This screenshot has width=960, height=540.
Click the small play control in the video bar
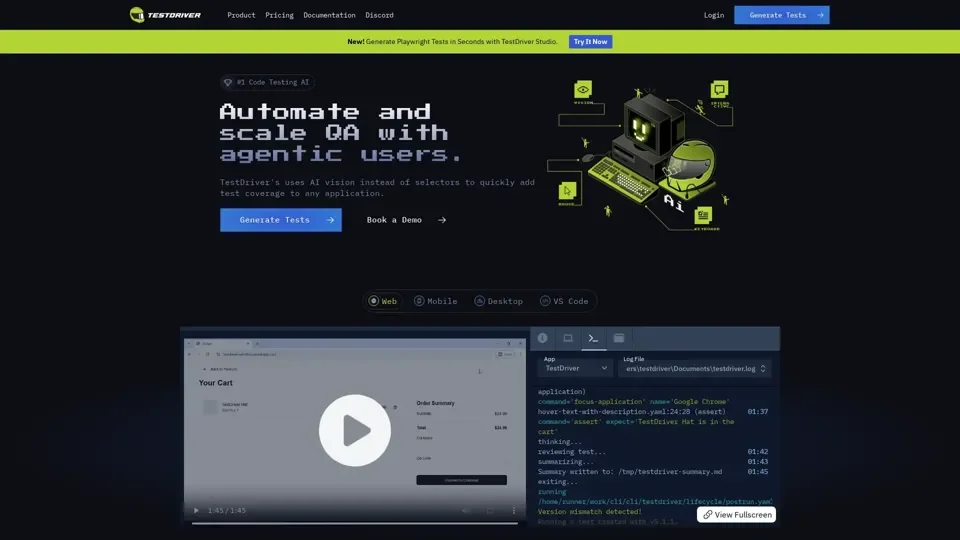pos(196,510)
